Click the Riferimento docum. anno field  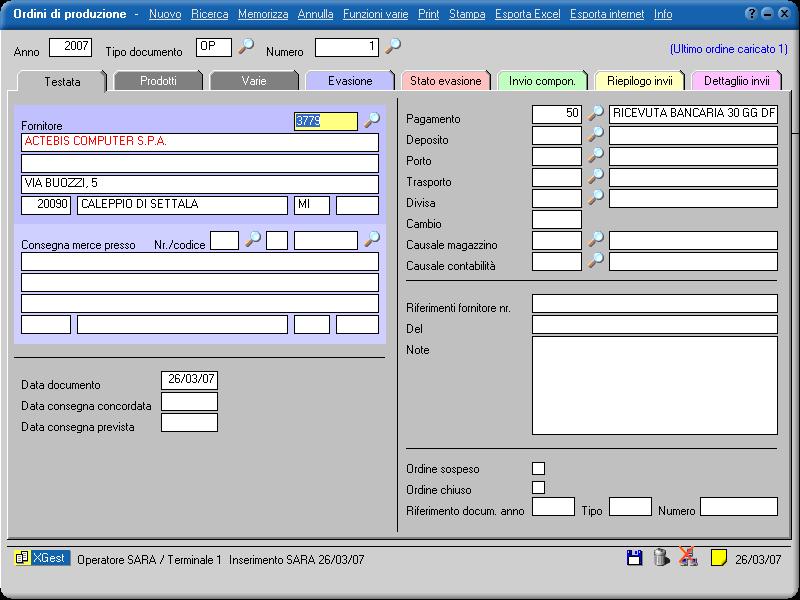(553, 507)
